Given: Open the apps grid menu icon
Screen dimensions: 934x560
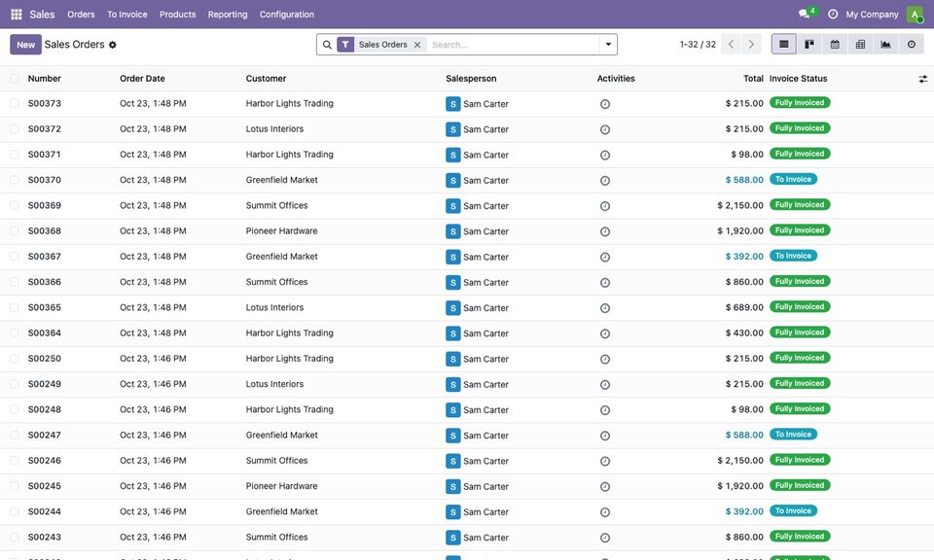Looking at the screenshot, I should point(17,15).
